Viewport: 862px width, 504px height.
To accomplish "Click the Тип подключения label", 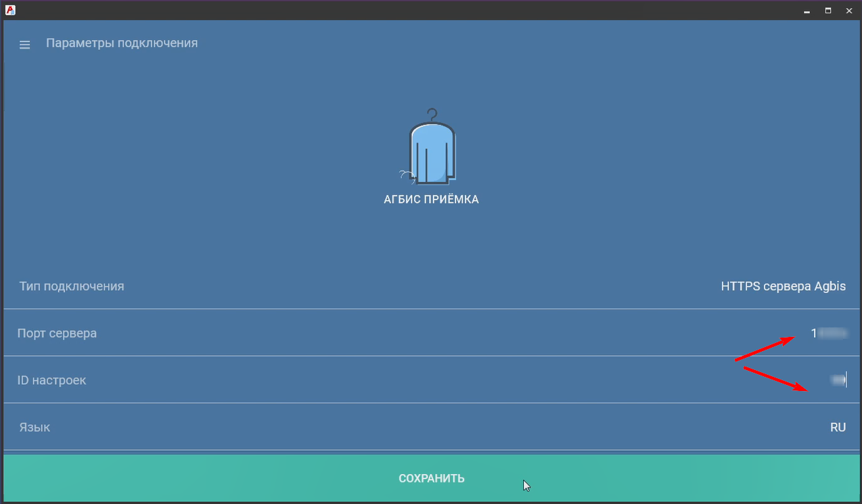I will tap(72, 286).
